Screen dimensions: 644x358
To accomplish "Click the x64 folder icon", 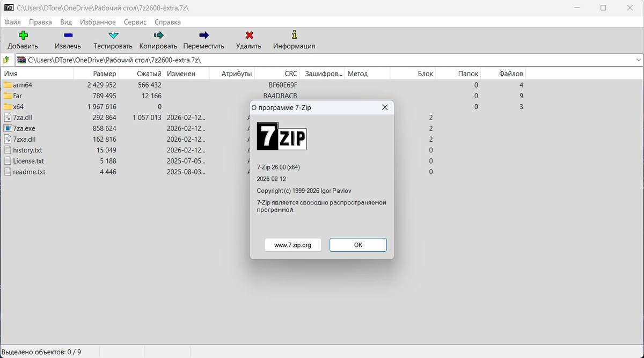I will (x=8, y=106).
